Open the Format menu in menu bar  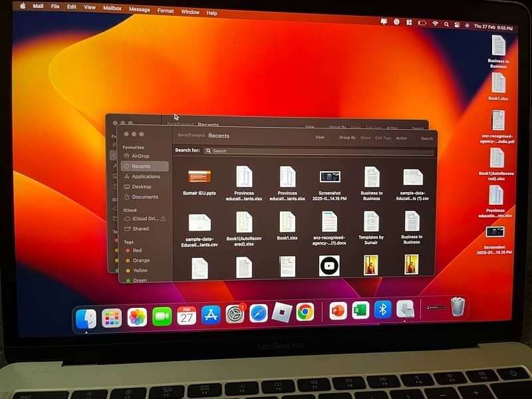coord(166,11)
